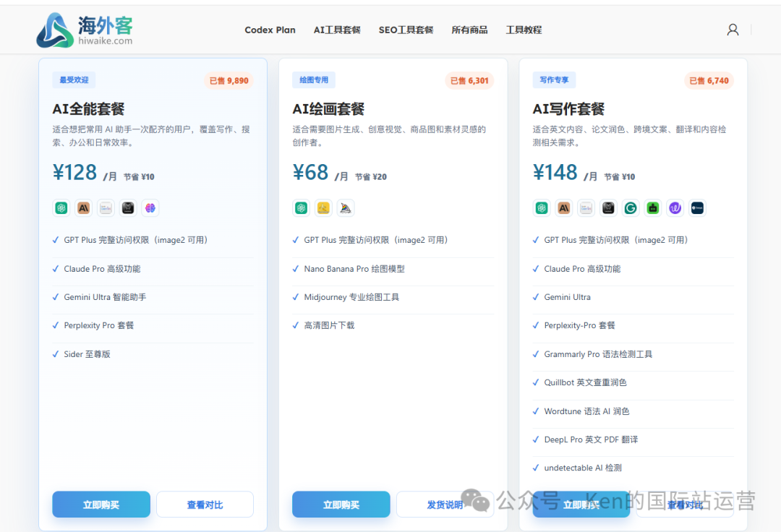The height and width of the screenshot is (532, 781).
Task: Click Grammarly Pro 语法检测工具 row
Action: click(x=633, y=354)
